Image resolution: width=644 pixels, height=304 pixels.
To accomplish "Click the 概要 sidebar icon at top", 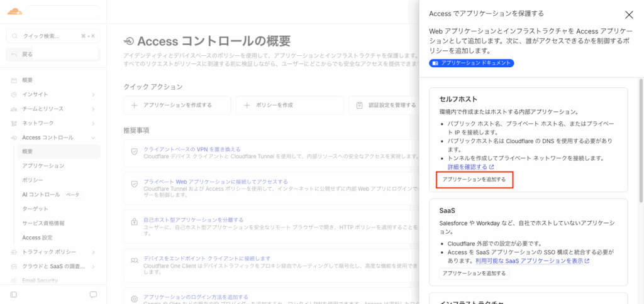I will pyautogui.click(x=14, y=80).
